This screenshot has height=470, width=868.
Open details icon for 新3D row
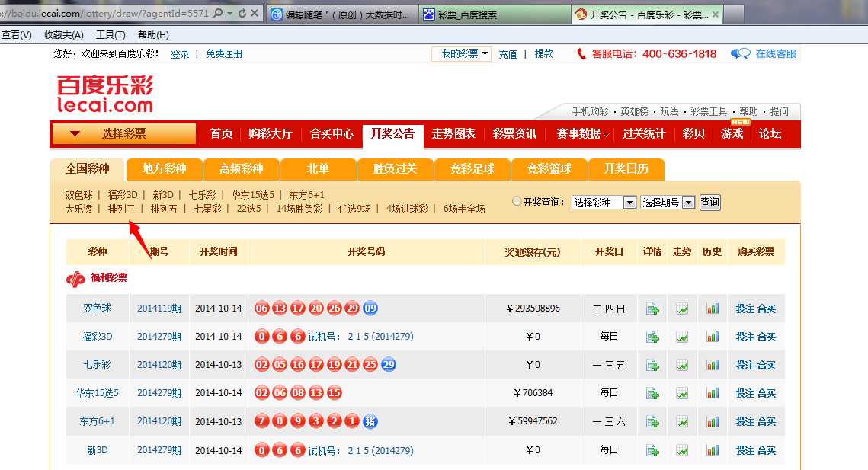coord(652,450)
